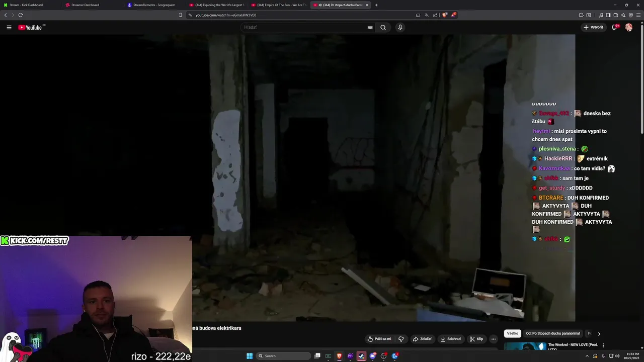Open options for The Weeknd video
Screen dimensions: 644x362
point(603,345)
